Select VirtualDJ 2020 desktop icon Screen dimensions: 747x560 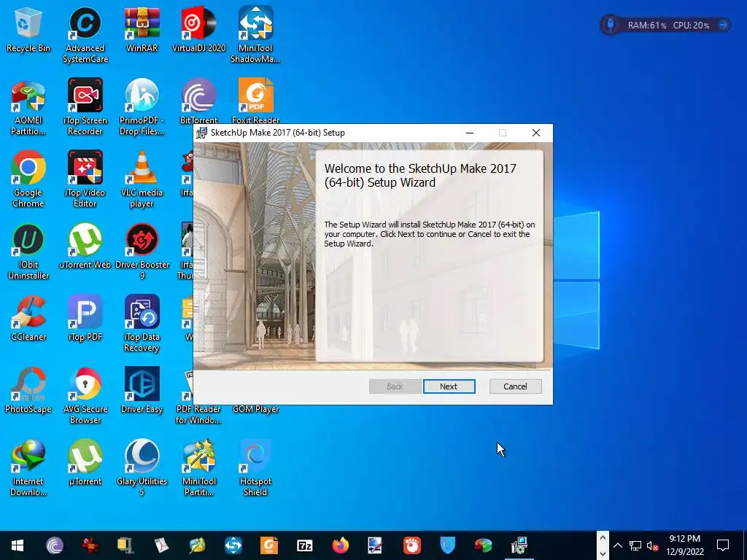coord(198,30)
